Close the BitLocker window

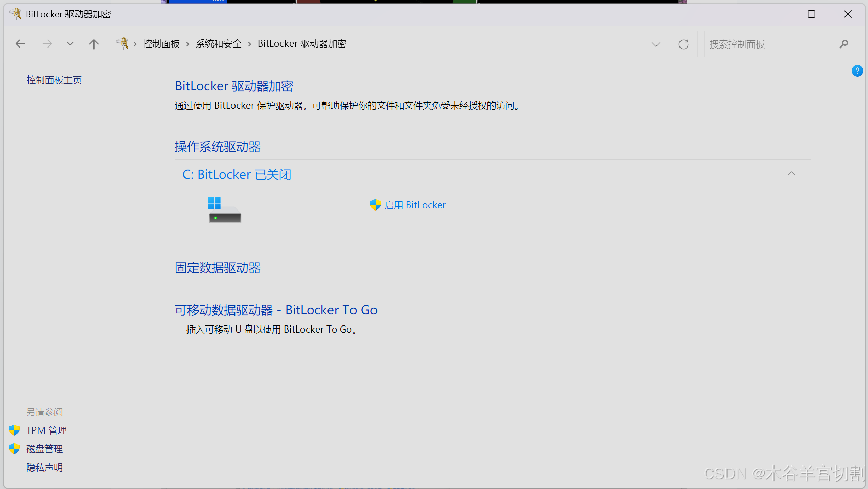[848, 14]
